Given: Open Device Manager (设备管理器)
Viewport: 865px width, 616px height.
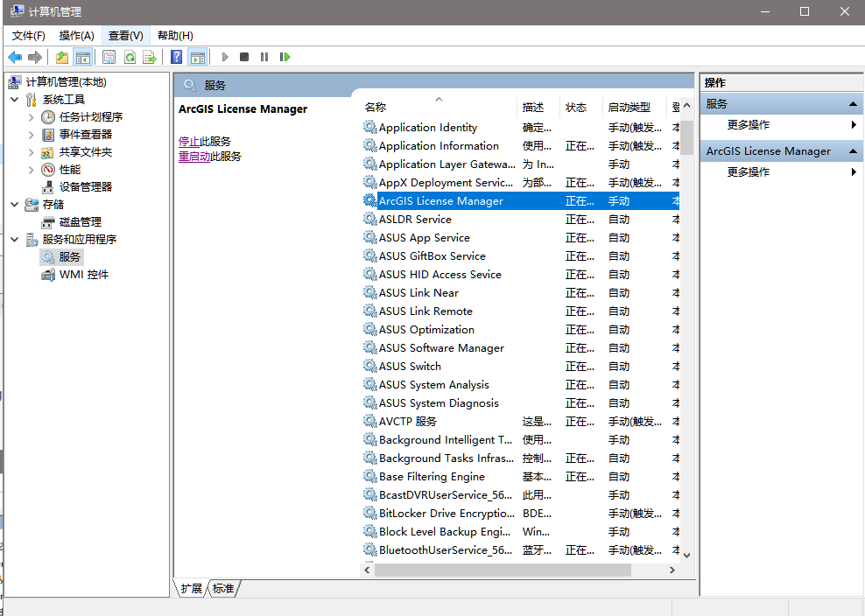Looking at the screenshot, I should (x=86, y=187).
